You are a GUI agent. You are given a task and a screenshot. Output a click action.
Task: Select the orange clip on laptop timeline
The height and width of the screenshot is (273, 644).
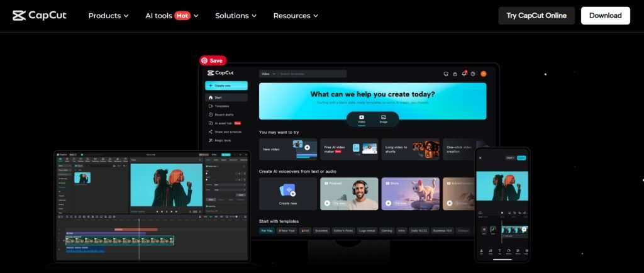(x=136, y=230)
